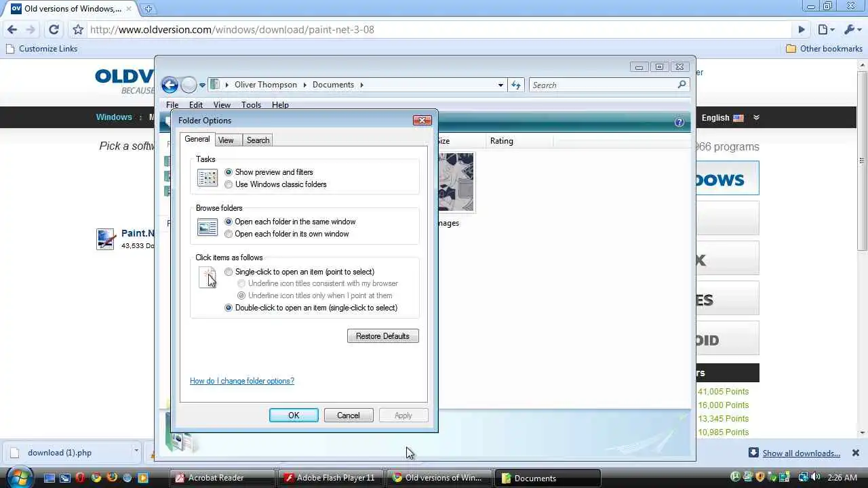The height and width of the screenshot is (488, 868).
Task: Click the Customize Links bookmark
Action: click(41, 49)
